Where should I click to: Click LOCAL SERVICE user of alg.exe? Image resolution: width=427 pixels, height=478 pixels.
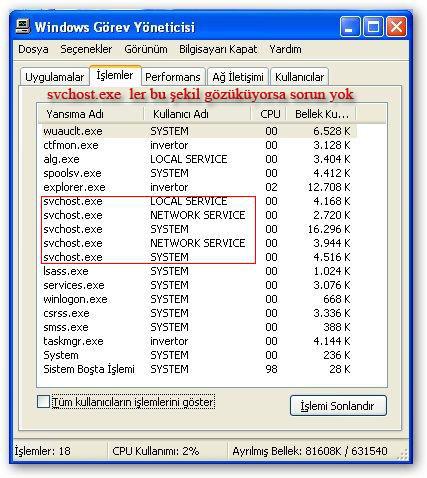[x=189, y=159]
